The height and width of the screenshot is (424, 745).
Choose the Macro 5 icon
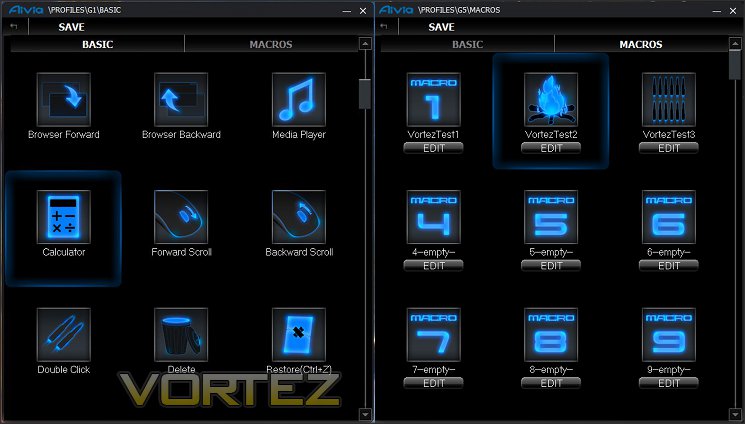[551, 217]
